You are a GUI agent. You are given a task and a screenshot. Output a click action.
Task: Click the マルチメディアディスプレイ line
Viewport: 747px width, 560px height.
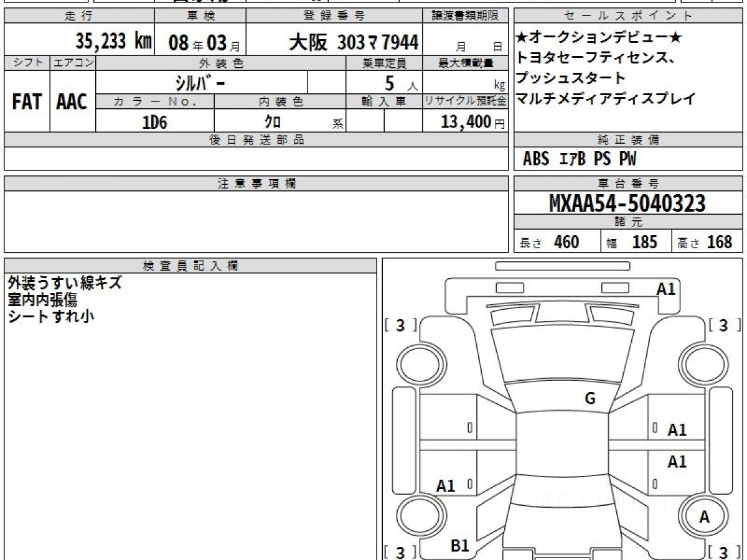(x=606, y=98)
